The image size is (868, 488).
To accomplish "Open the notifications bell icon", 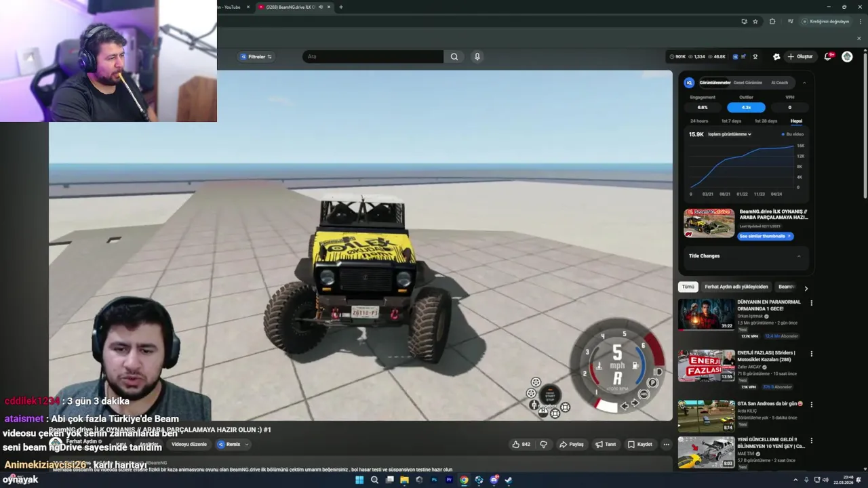I will pos(828,56).
